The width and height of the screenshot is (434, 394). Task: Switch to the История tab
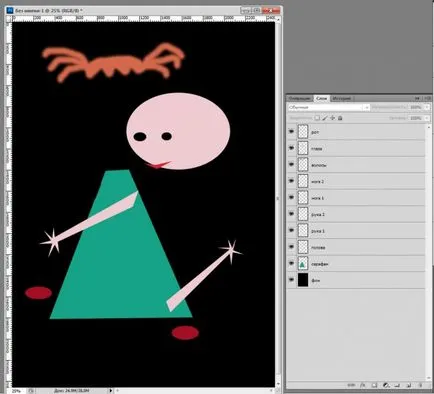pyautogui.click(x=342, y=98)
